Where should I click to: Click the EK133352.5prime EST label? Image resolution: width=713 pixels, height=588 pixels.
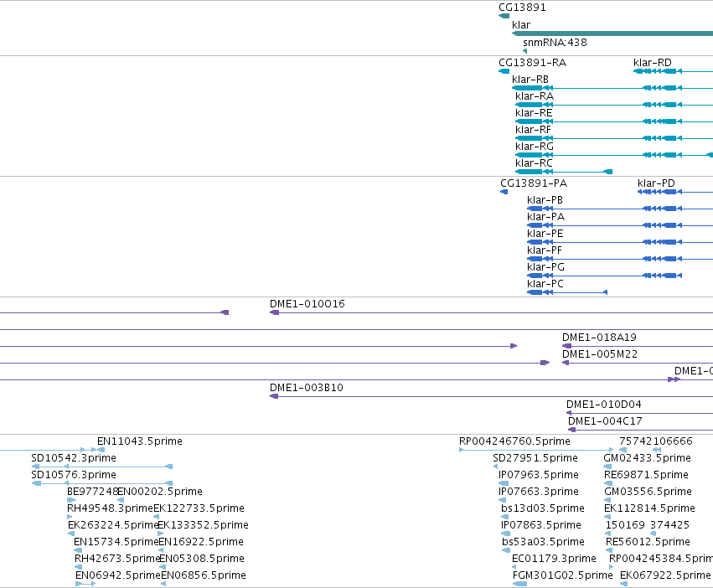point(203,525)
